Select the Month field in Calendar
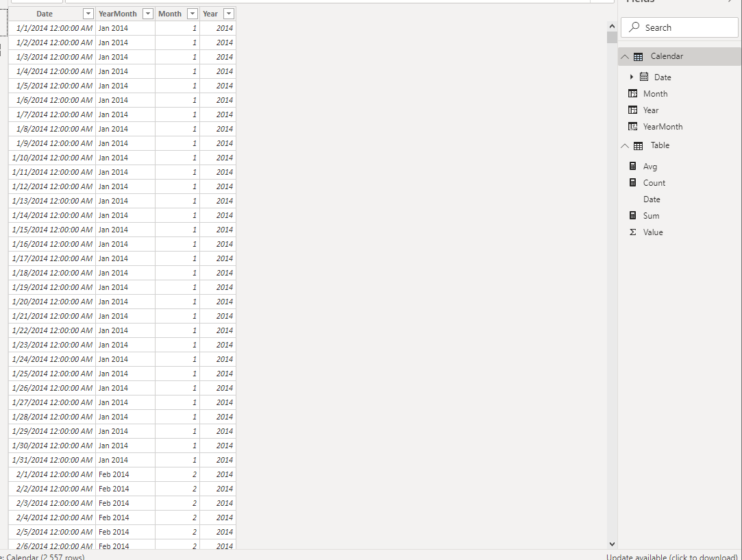 pyautogui.click(x=655, y=94)
